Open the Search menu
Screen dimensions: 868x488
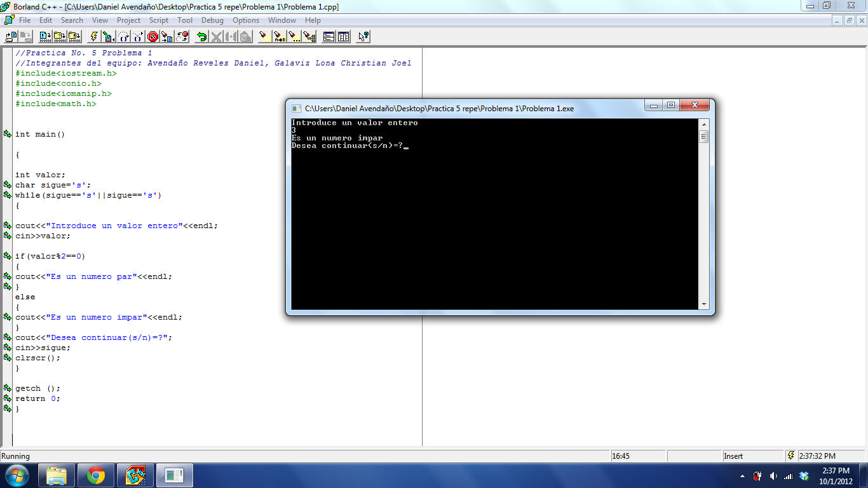pos(72,20)
